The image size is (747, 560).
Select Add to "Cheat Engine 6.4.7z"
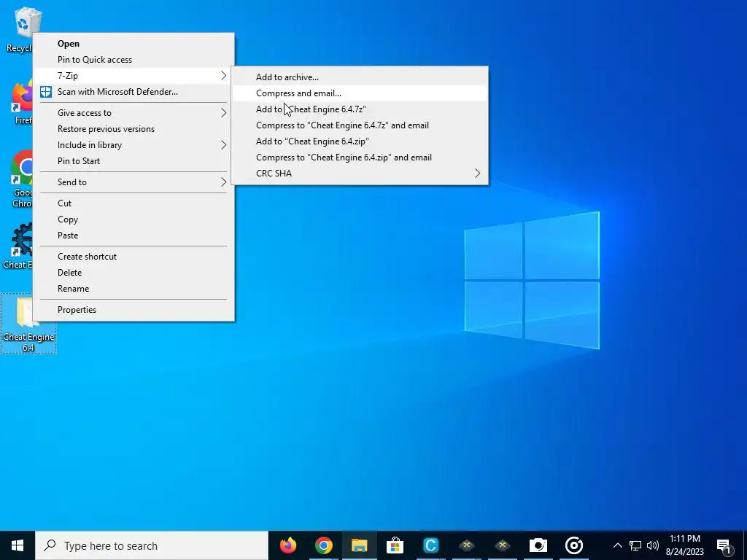[x=360, y=109]
